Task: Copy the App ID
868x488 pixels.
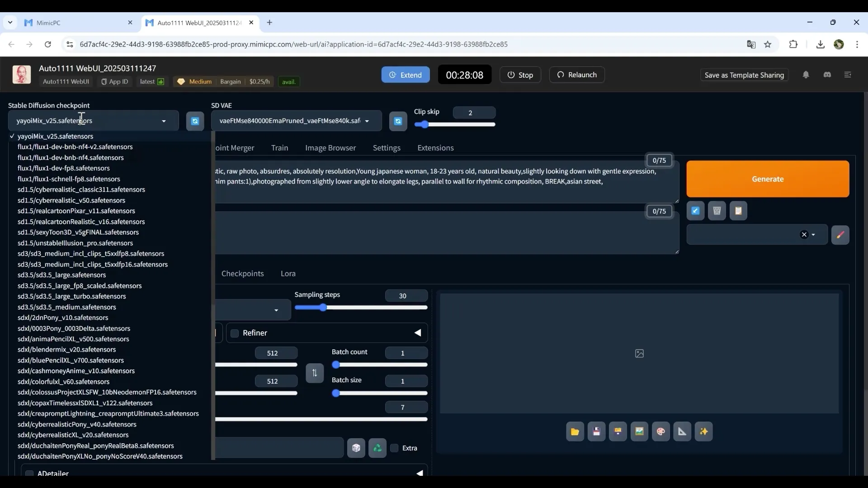Action: point(114,82)
